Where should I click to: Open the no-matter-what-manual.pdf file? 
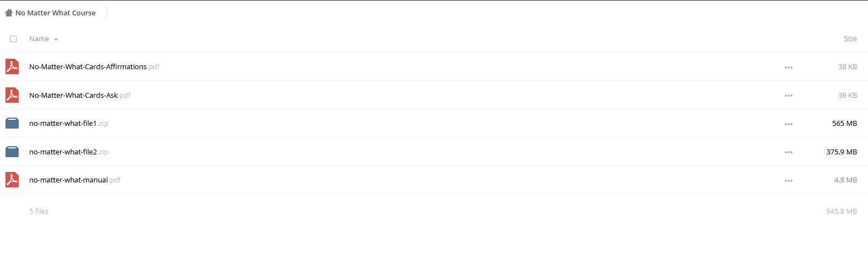point(75,180)
